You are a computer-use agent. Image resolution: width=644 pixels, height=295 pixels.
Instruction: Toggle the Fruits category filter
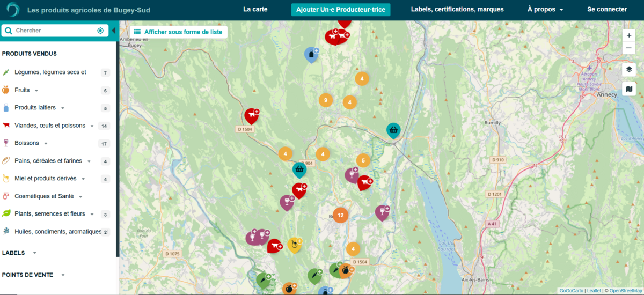(x=22, y=90)
